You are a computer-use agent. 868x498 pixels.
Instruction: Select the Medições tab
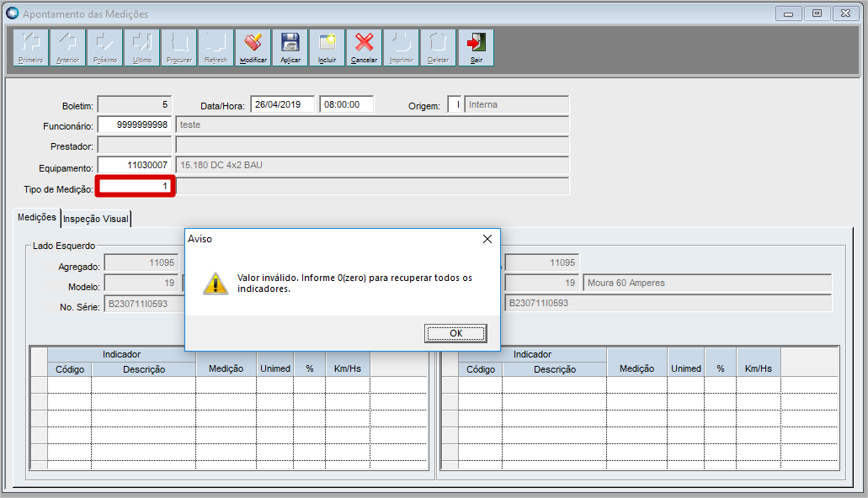pyautogui.click(x=37, y=217)
